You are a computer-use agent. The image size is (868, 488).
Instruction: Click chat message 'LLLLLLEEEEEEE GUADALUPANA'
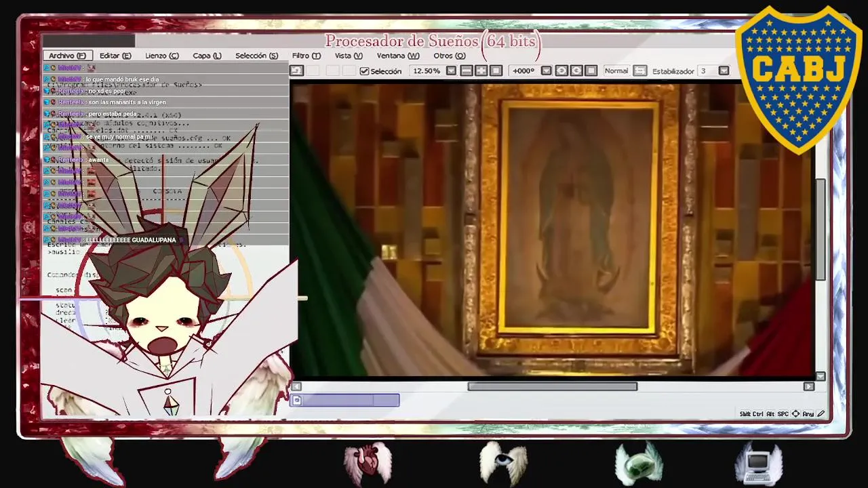click(132, 240)
